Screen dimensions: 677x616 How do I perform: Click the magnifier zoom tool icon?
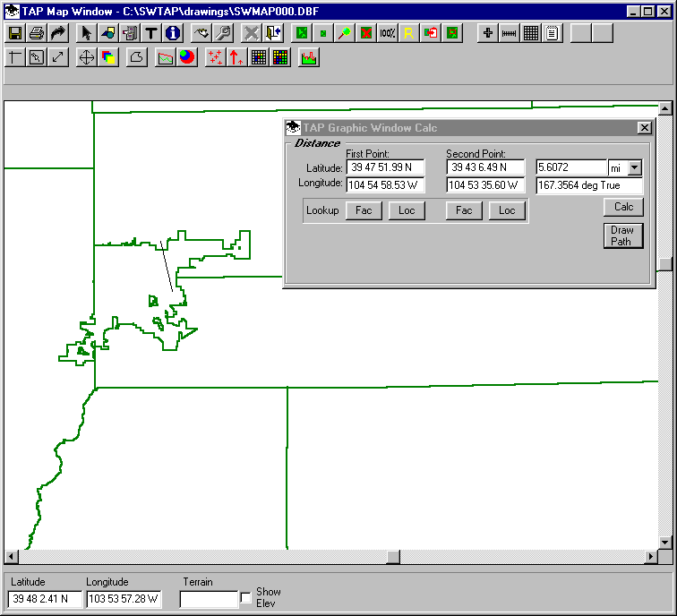(345, 33)
